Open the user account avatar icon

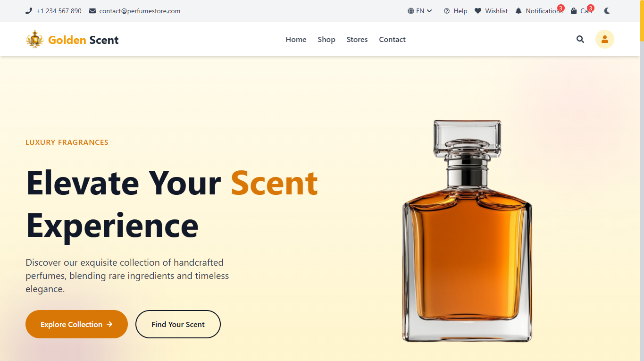tap(604, 39)
